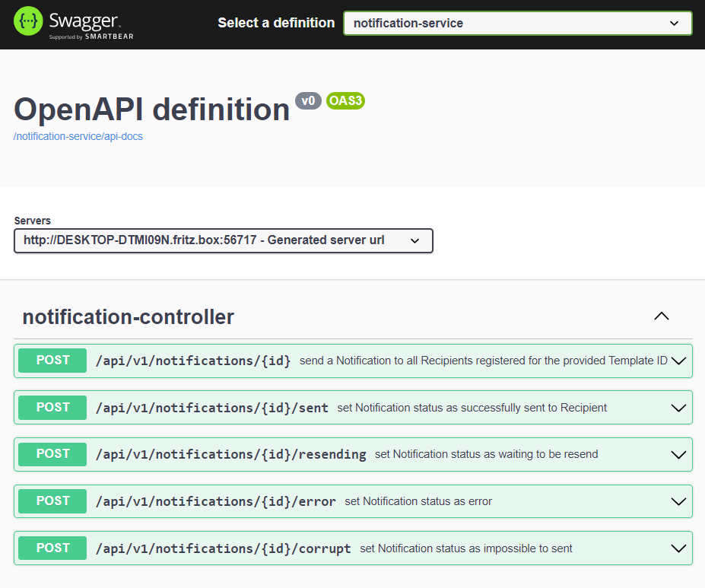Screen dimensions: 705x588
Task: Click the OpenAPI definition title
Action: [151, 110]
